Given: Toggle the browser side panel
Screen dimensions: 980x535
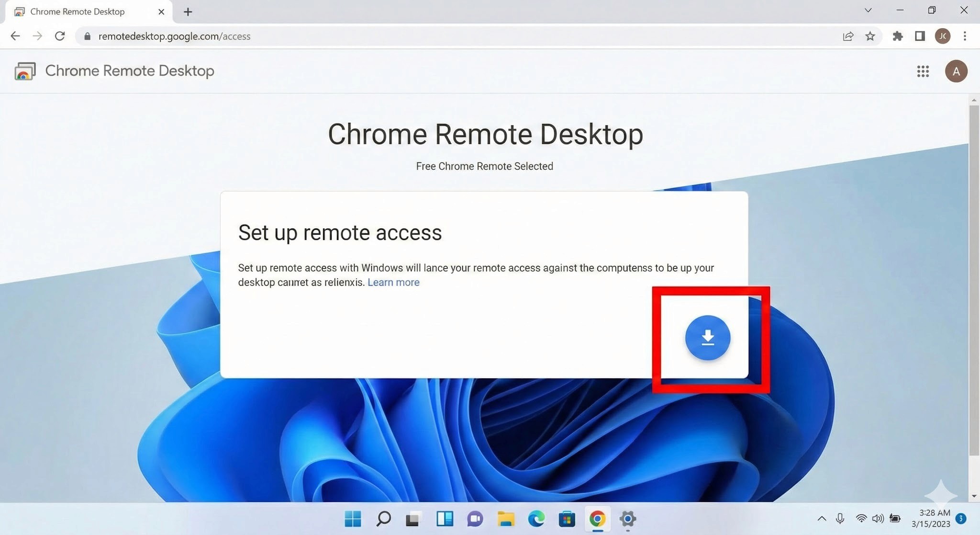Looking at the screenshot, I should (920, 36).
